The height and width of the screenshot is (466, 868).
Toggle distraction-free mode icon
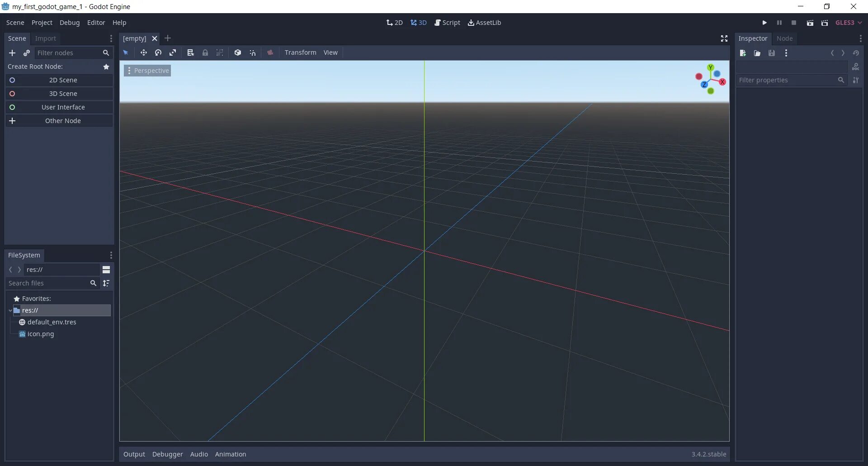point(724,38)
